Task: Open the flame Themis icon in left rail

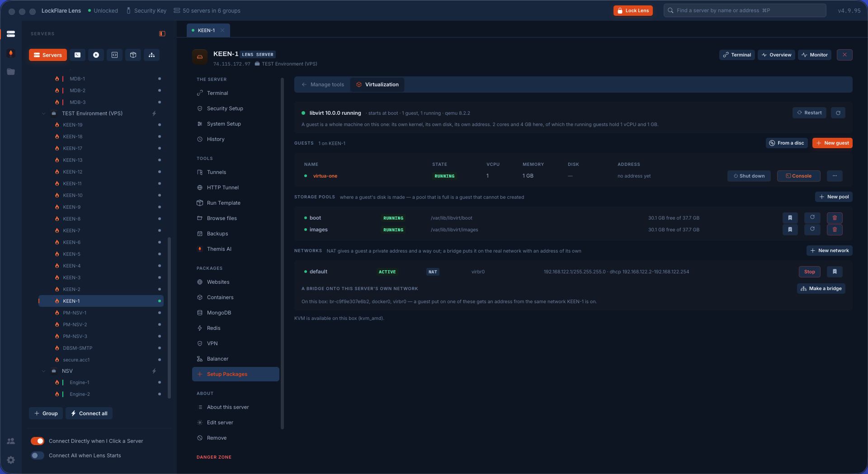Action: tap(11, 53)
